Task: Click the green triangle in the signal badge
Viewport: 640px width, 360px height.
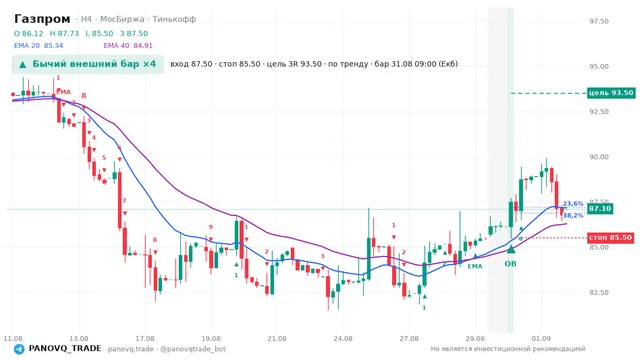Action: coord(23,64)
